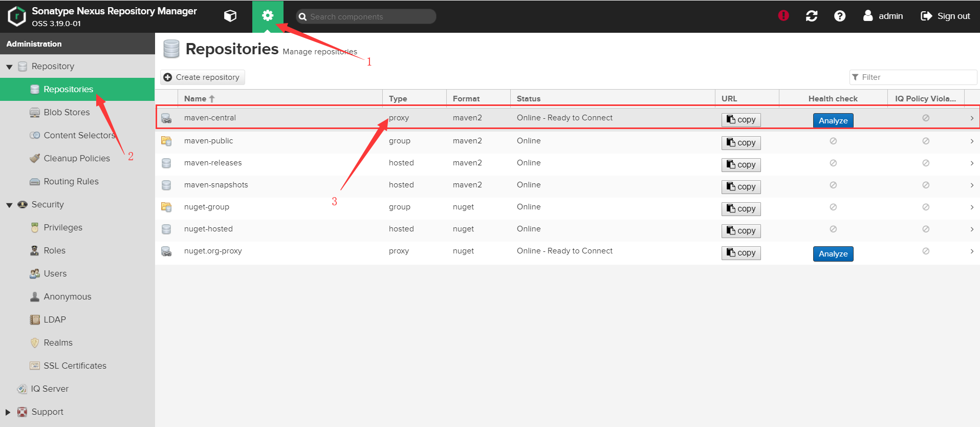The height and width of the screenshot is (427, 980).
Task: Open nuget-hosted row chevron
Action: coord(972,229)
